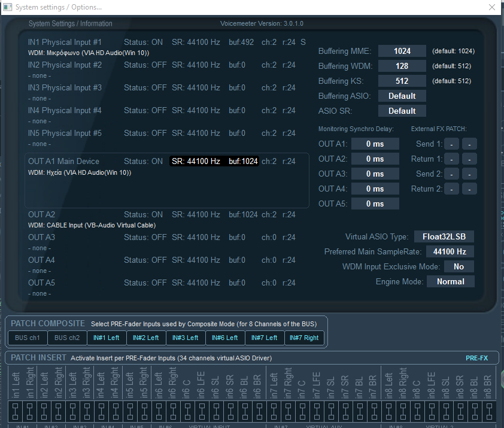
Task: Toggle insert patch for in7 LFE
Action: pos(317,411)
